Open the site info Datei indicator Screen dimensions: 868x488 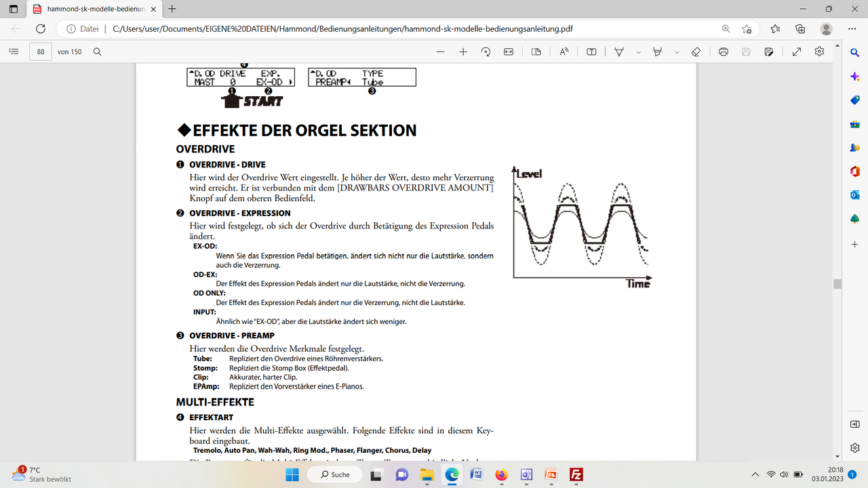83,29
